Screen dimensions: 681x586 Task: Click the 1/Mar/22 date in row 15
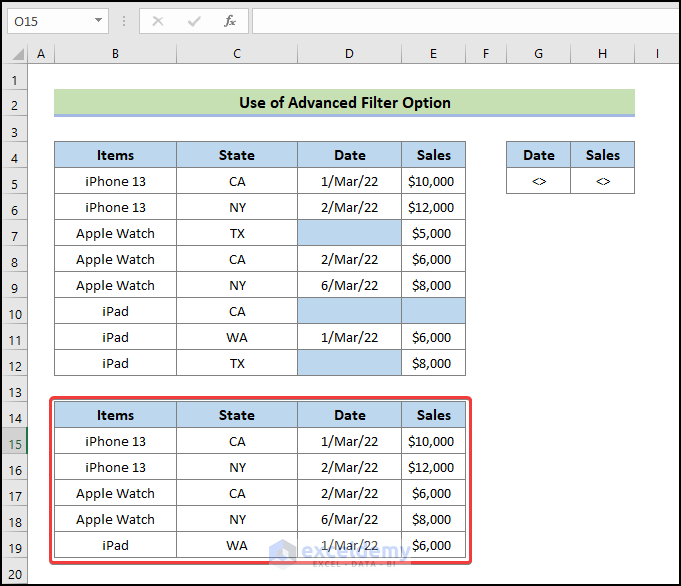tap(350, 441)
